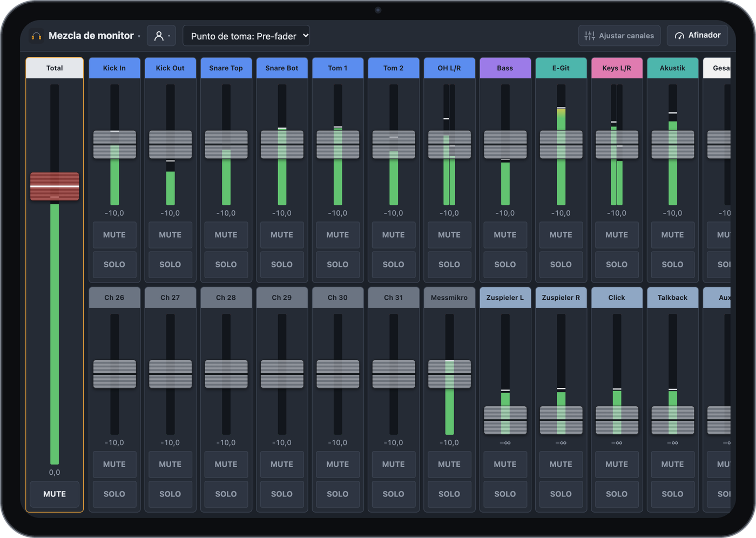756x538 pixels.
Task: Mute the Kick In channel
Action: coord(114,234)
